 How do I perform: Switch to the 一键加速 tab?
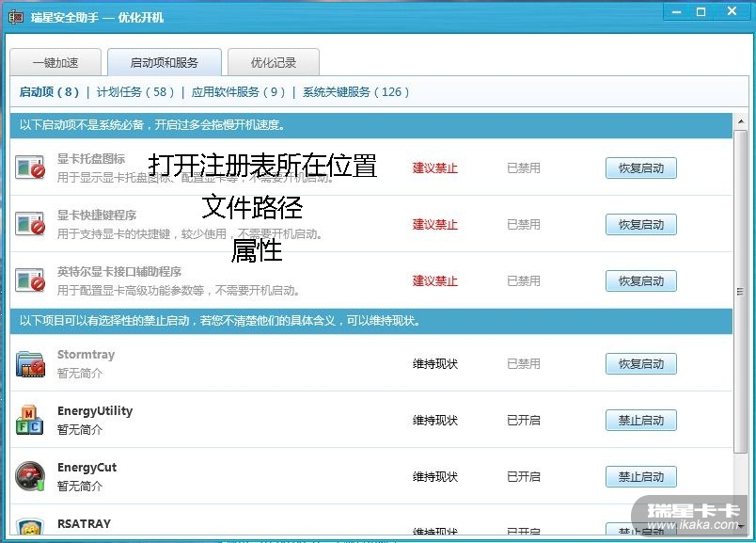pyautogui.click(x=55, y=63)
